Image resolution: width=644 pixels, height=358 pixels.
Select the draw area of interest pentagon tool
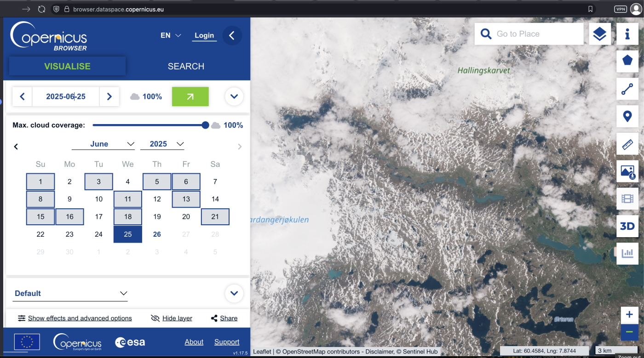[x=627, y=61]
